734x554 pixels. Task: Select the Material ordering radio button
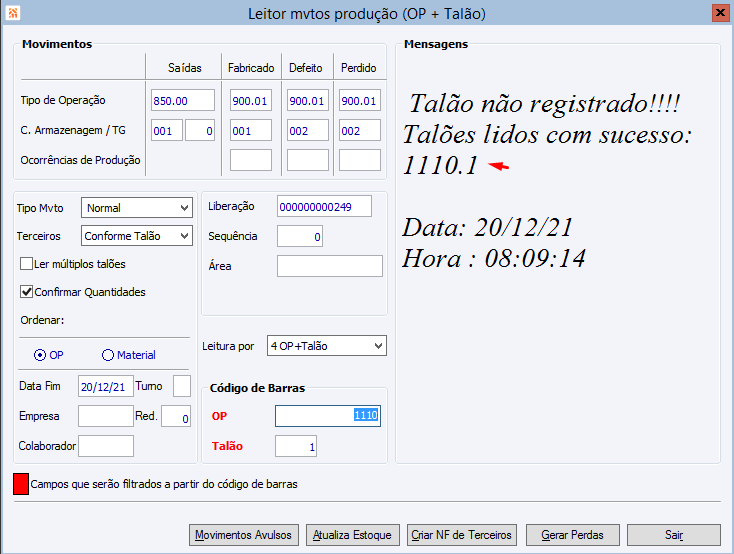[x=108, y=355]
